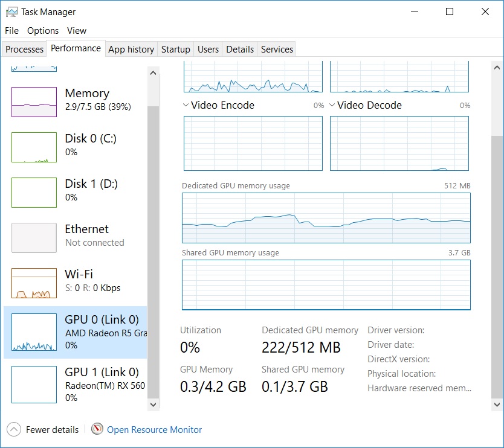The width and height of the screenshot is (504, 448).
Task: Switch to the App history tab
Action: pyautogui.click(x=131, y=49)
